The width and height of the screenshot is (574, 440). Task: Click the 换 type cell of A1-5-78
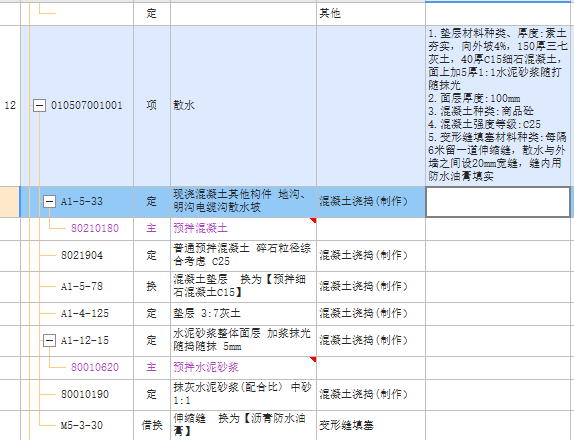[x=152, y=287]
